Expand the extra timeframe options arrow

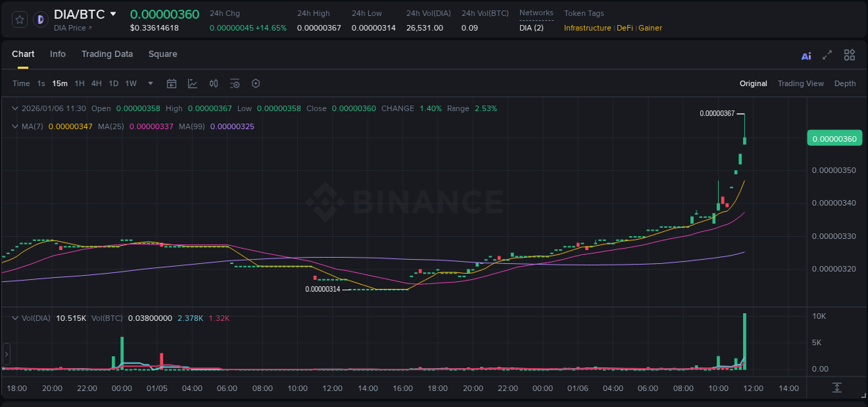point(149,83)
